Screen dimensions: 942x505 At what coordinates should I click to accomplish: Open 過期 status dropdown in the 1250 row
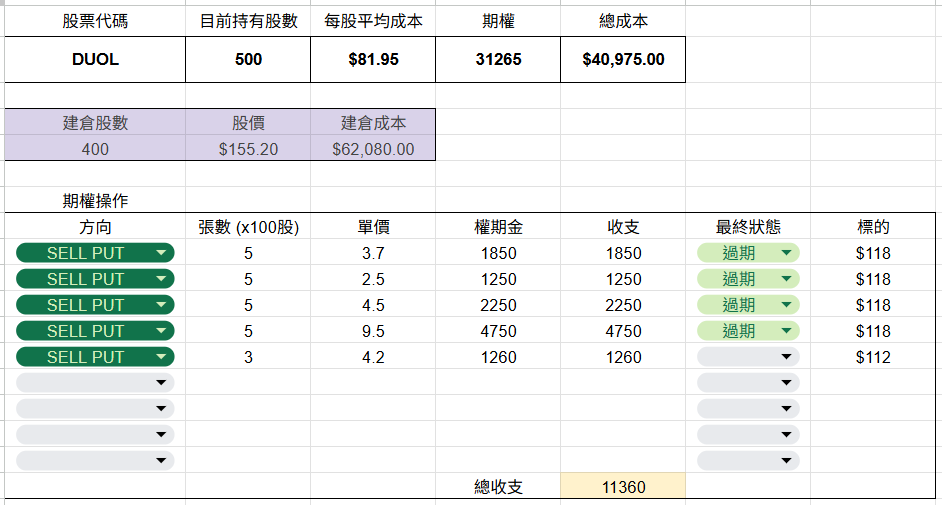pos(748,279)
